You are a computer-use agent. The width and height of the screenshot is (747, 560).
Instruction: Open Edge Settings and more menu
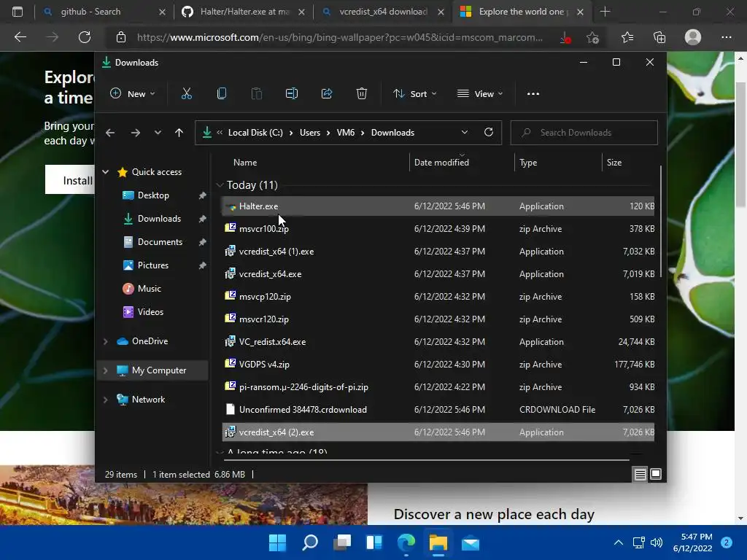coord(726,37)
